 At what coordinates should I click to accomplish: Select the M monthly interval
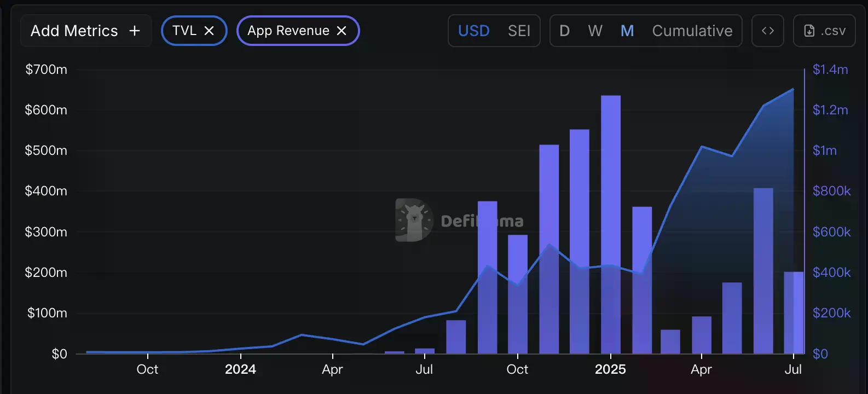627,31
